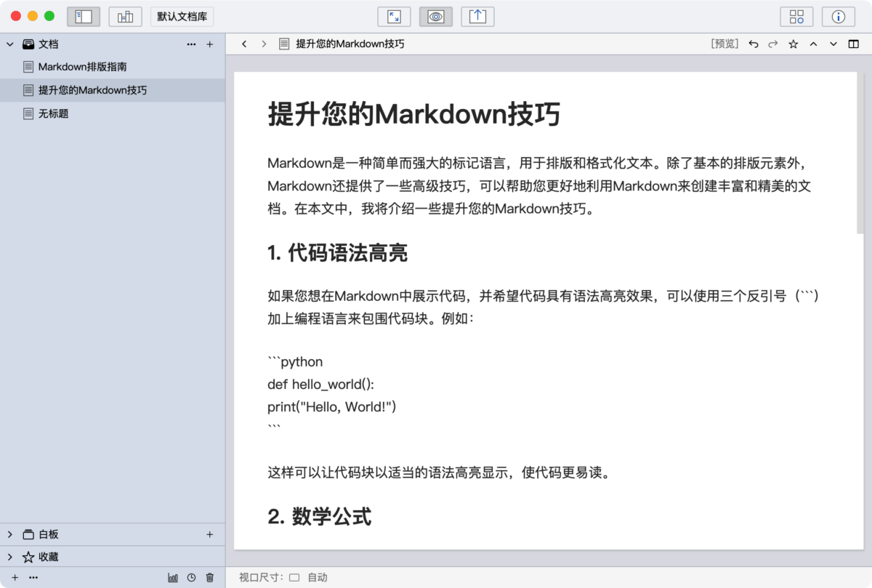Click the 文档 section label
872x588 pixels.
pyautogui.click(x=48, y=44)
